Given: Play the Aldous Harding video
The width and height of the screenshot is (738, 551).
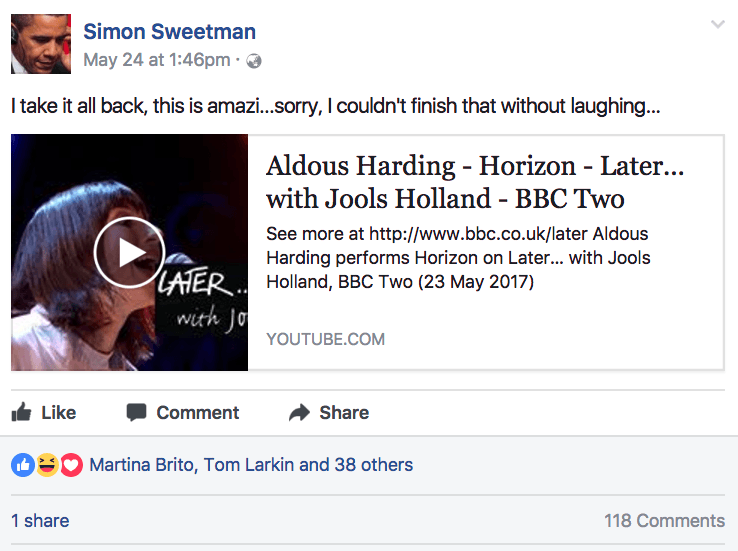Looking at the screenshot, I should 129,252.
